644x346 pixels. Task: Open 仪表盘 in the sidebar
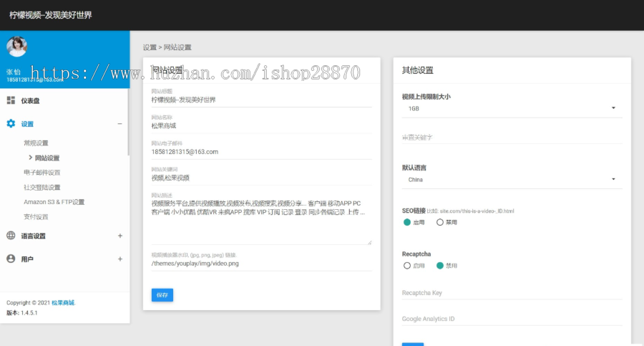tap(30, 101)
